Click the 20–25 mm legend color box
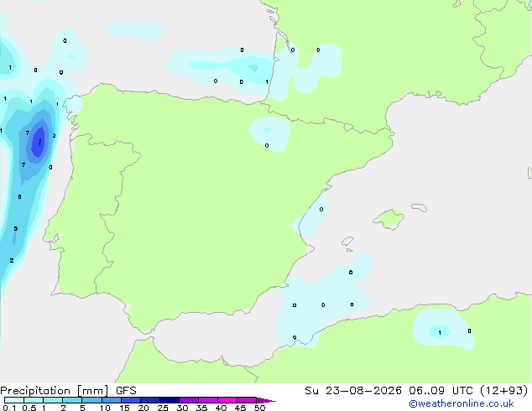This screenshot has width=532, height=411. [x=150, y=400]
